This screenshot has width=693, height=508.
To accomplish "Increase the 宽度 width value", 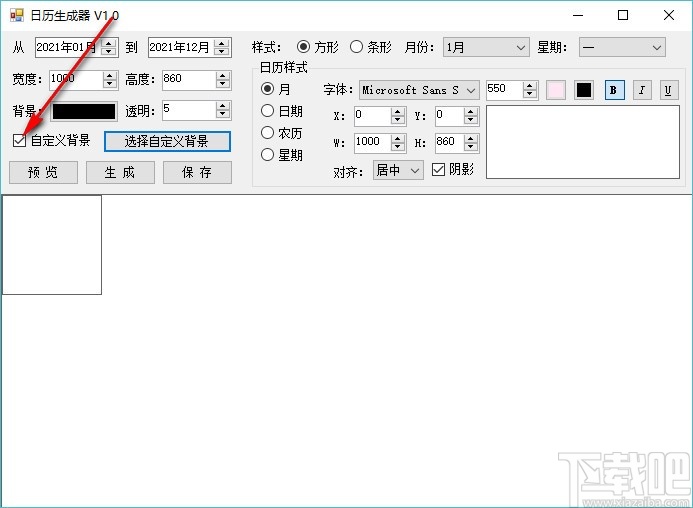I will (x=109, y=76).
